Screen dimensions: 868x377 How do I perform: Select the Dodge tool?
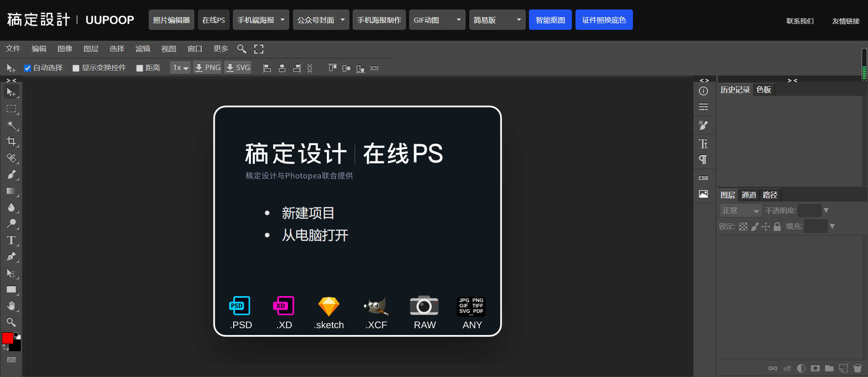[11, 224]
